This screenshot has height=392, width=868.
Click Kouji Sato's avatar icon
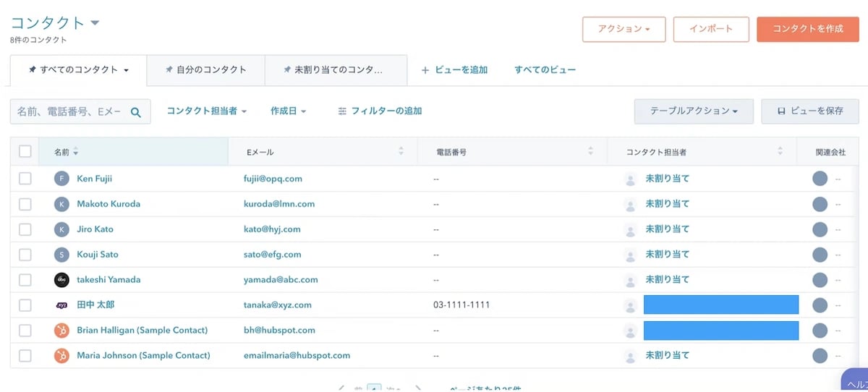tap(62, 255)
